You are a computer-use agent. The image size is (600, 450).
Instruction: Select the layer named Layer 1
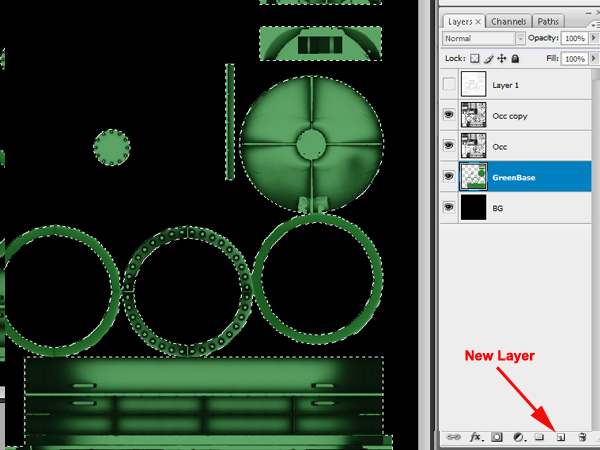[505, 85]
